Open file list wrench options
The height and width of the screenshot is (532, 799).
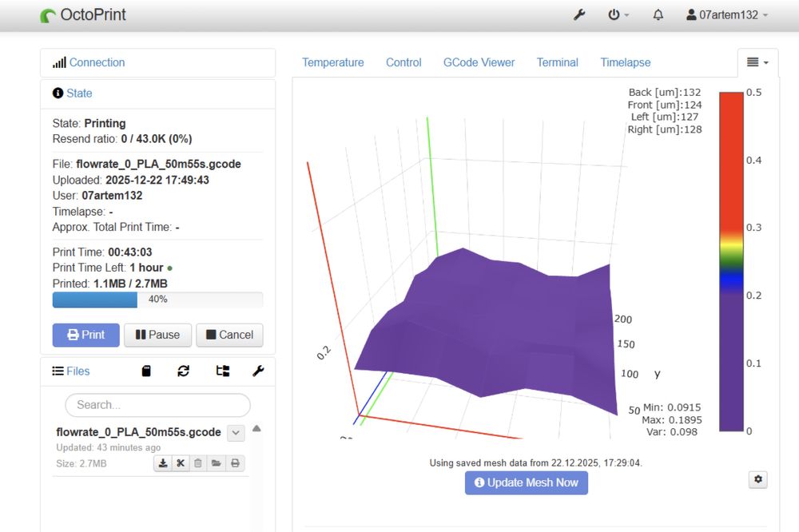tap(258, 371)
